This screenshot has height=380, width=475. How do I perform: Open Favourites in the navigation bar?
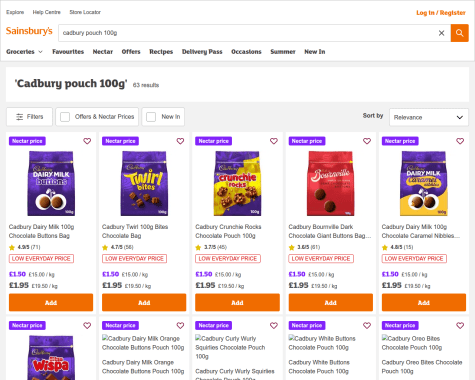tap(68, 52)
